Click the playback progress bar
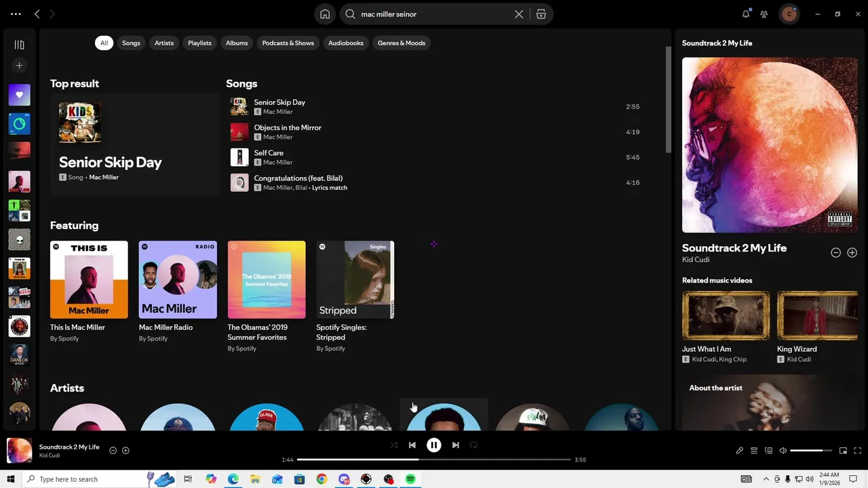 pyautogui.click(x=434, y=460)
